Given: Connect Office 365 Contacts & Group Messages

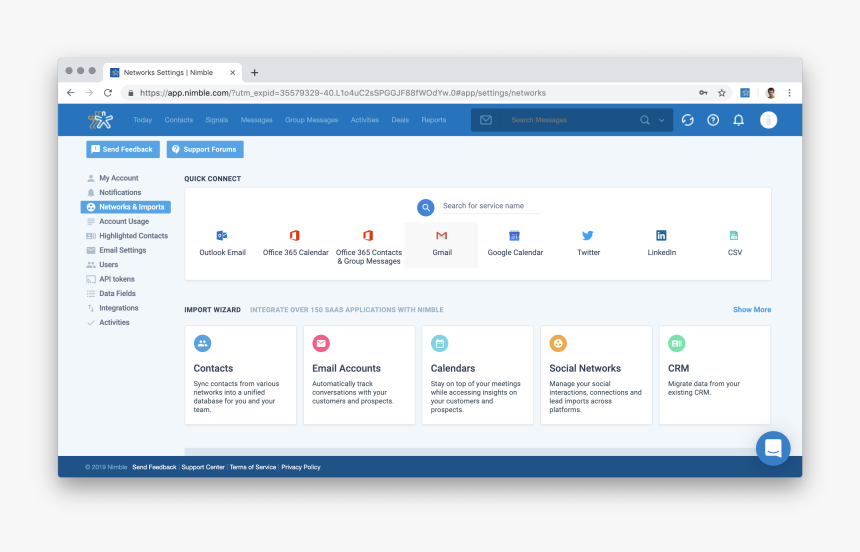Looking at the screenshot, I should 369,245.
